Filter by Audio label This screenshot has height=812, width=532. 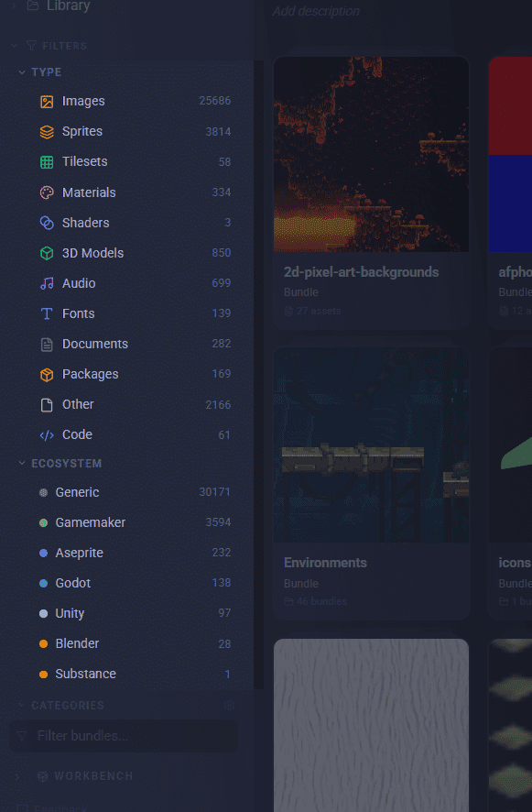[79, 283]
